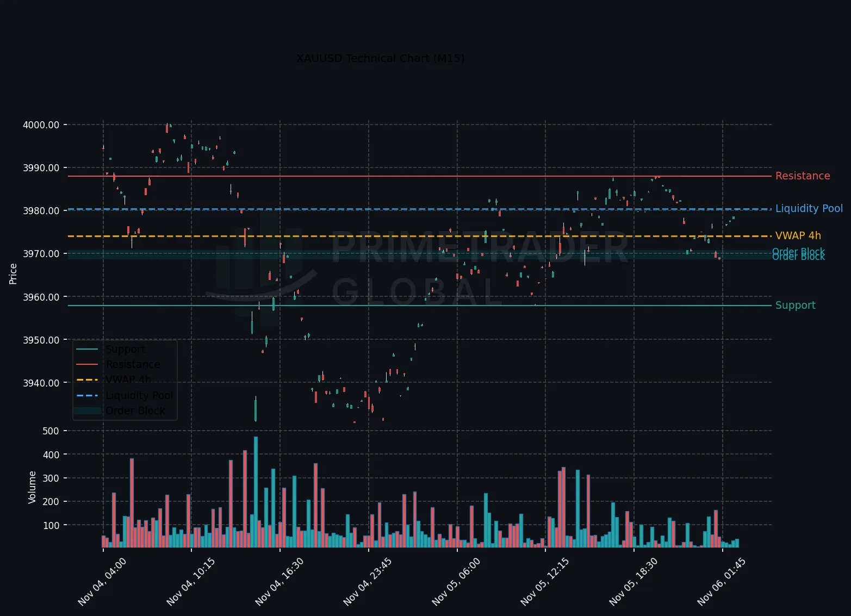
Task: Click the Nov 04, 16:30 time label
Action: point(279,582)
